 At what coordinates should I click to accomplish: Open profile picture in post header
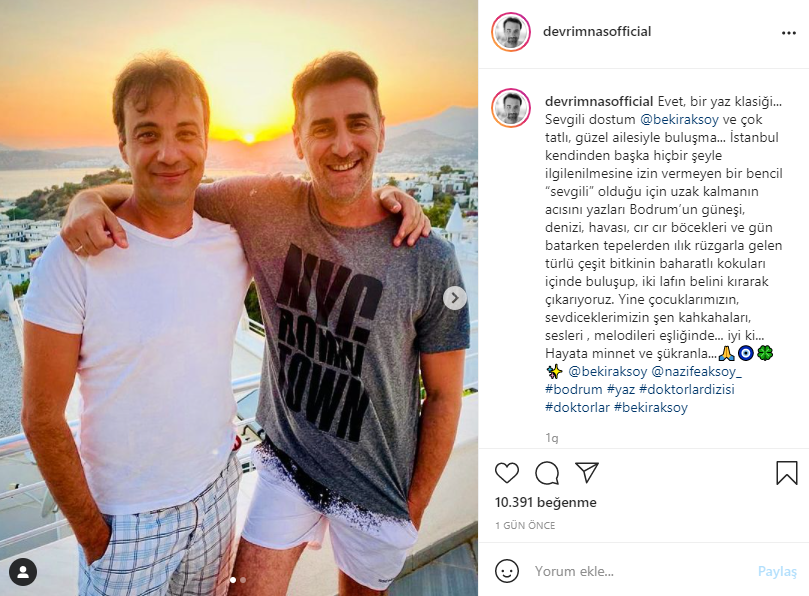pyautogui.click(x=511, y=32)
